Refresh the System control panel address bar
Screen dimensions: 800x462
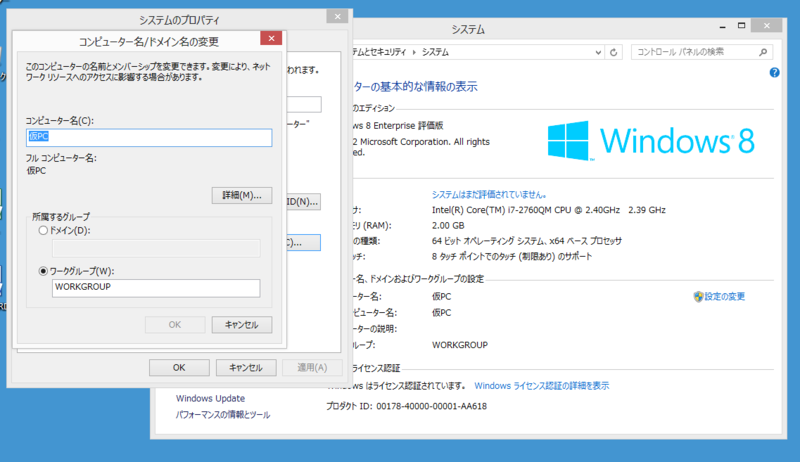[614, 52]
